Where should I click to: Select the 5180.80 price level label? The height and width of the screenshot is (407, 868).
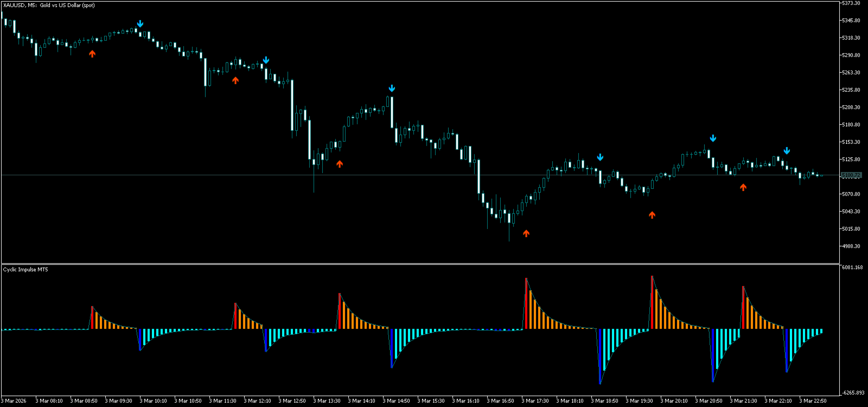click(x=851, y=125)
